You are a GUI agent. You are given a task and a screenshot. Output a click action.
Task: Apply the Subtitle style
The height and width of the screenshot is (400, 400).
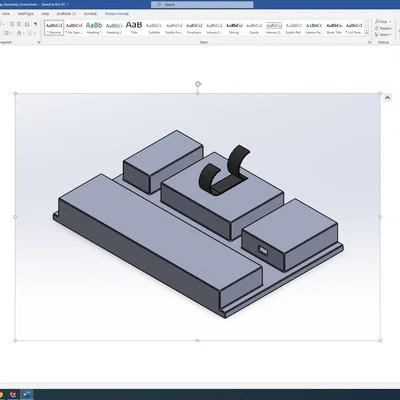click(x=154, y=28)
